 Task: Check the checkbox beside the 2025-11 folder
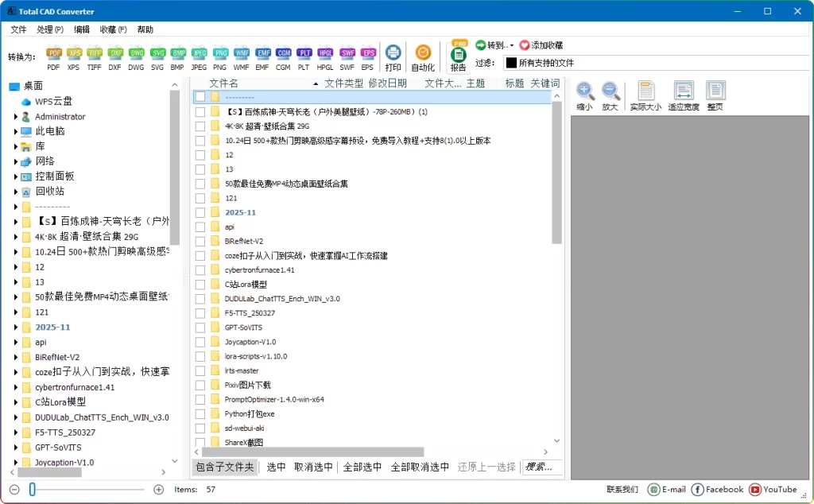201,211
